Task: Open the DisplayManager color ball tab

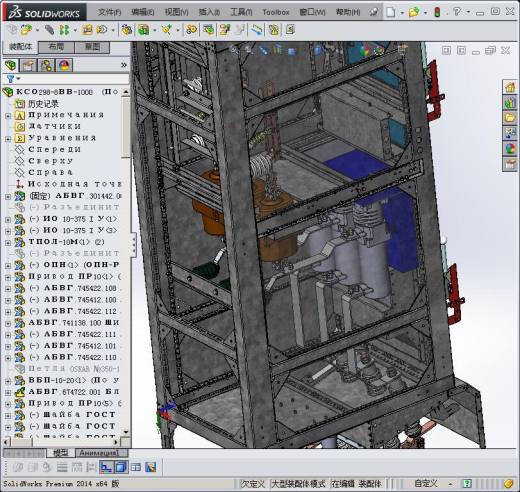Action: (64, 65)
